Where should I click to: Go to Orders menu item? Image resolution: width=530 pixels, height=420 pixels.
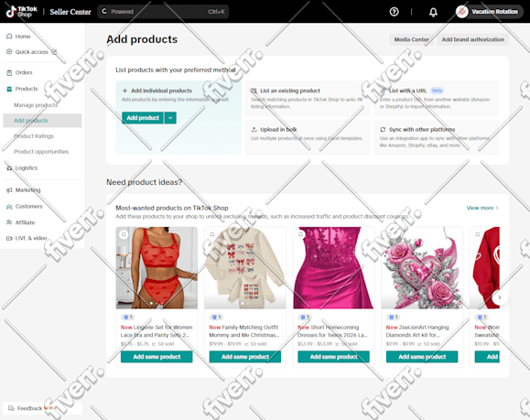click(x=24, y=72)
